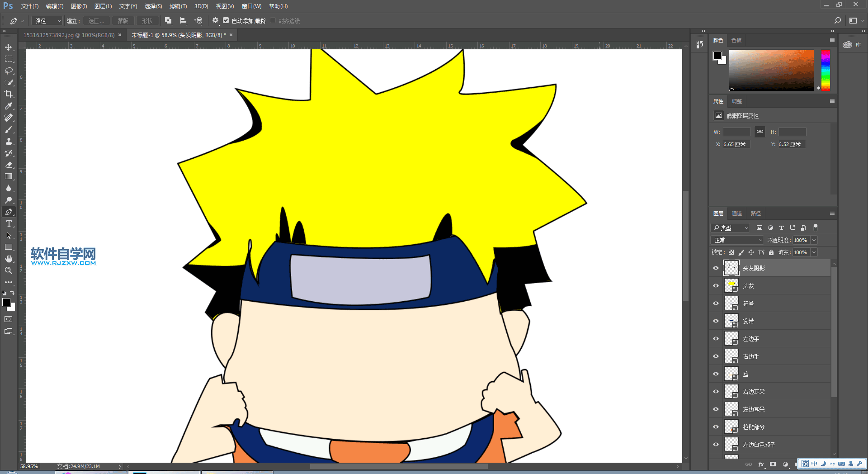The height and width of the screenshot is (474, 868).
Task: Switch to the 通道 panel tab
Action: pyautogui.click(x=737, y=213)
